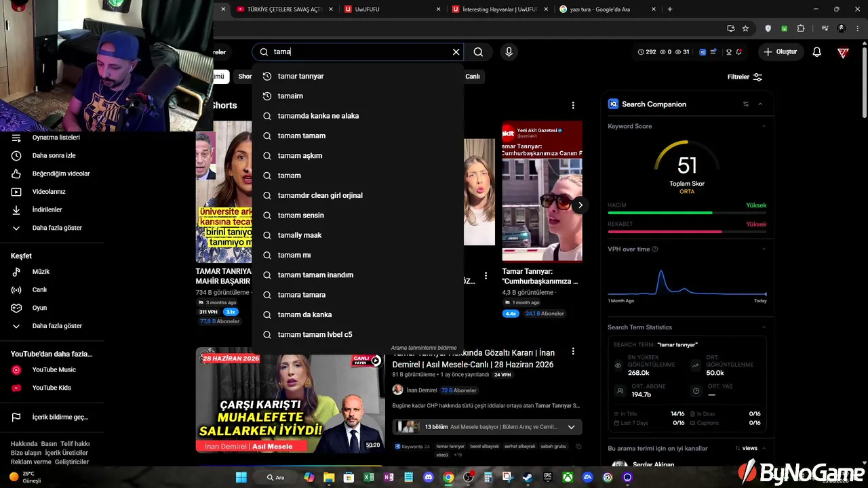The image size is (868, 488).
Task: Click Arama tahminlerini bildirme link
Action: click(x=424, y=348)
